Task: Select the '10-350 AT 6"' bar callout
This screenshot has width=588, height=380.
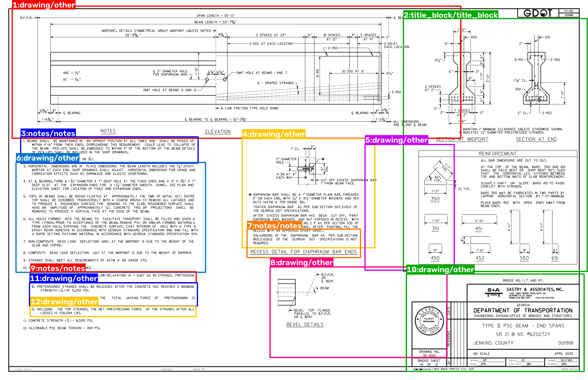Action: coord(353,71)
